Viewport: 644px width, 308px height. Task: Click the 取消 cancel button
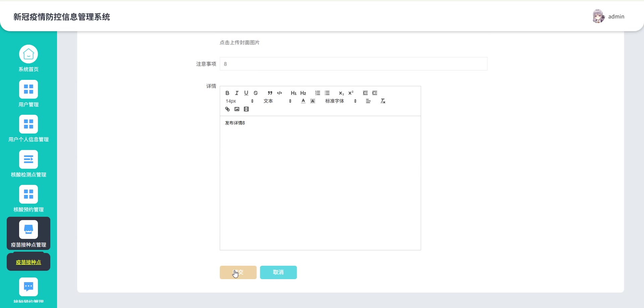coord(278,272)
